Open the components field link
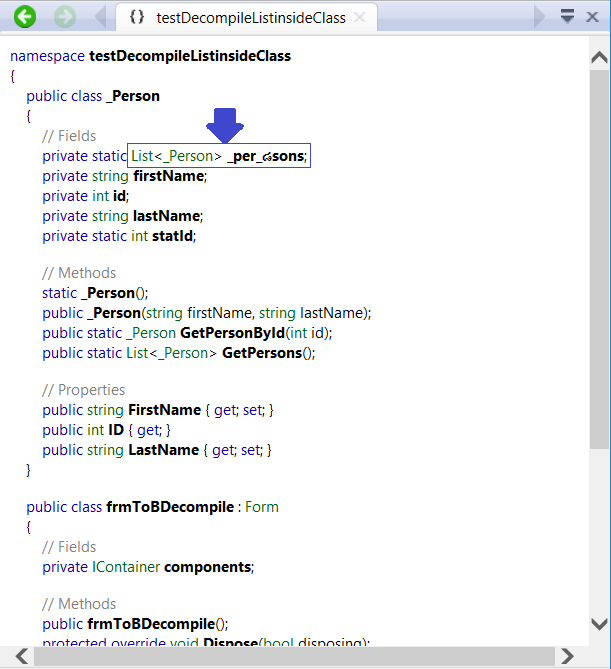This screenshot has height=669, width=611. 208,567
